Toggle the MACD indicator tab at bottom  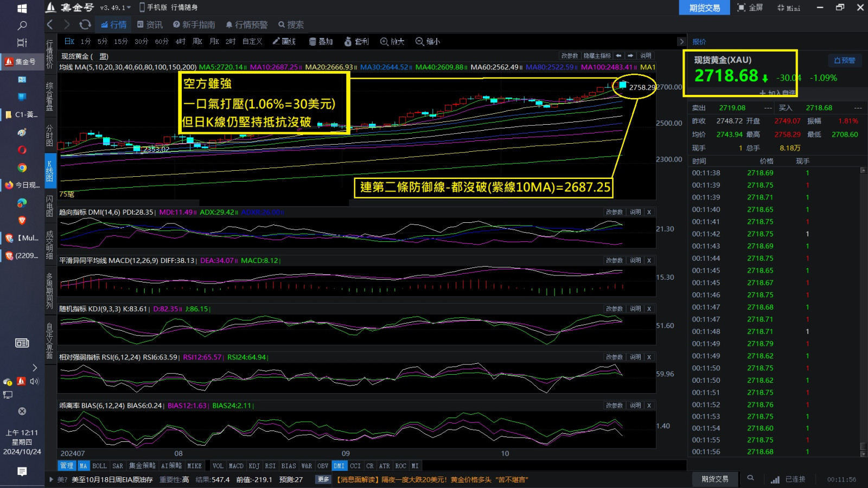coord(236,466)
